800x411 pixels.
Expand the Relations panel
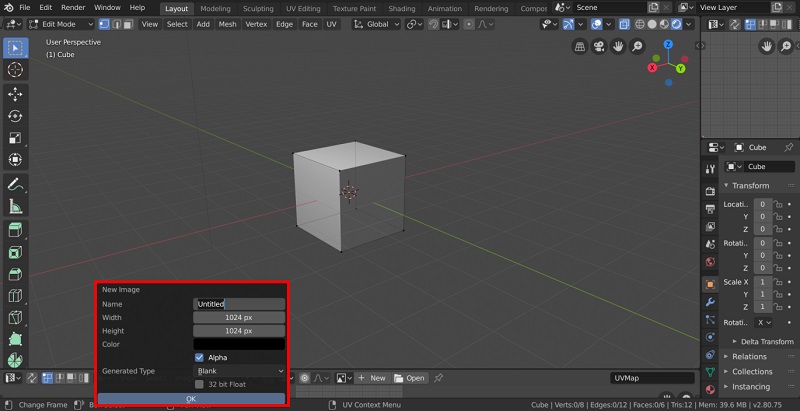click(748, 356)
